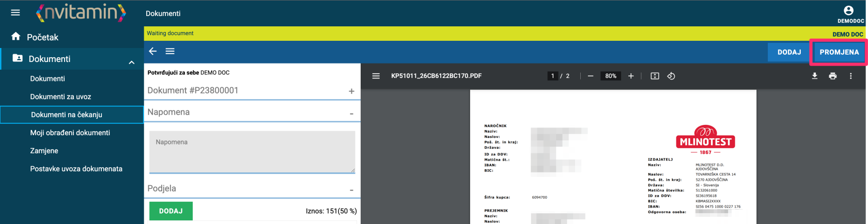Collapse the Dokumenti sidebar section
The image size is (868, 224).
pyautogui.click(x=132, y=62)
